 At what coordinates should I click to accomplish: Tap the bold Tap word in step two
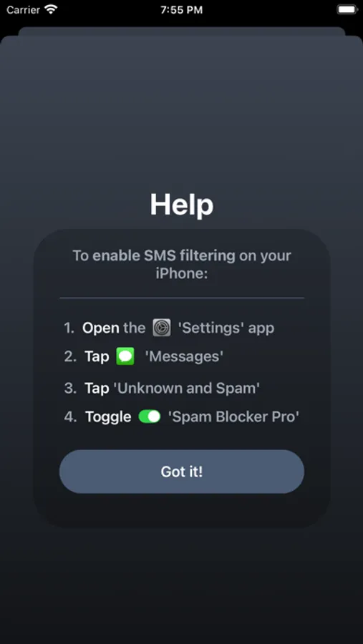[x=97, y=356]
